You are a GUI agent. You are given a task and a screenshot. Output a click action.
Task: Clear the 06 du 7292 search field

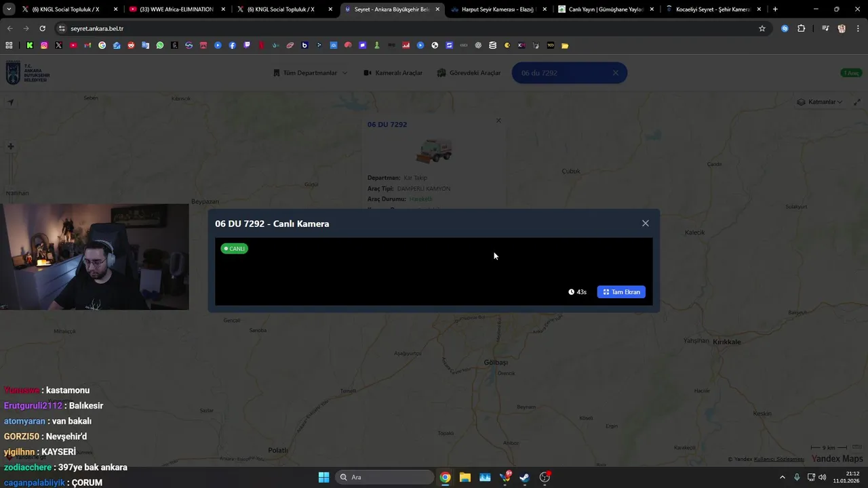point(615,73)
